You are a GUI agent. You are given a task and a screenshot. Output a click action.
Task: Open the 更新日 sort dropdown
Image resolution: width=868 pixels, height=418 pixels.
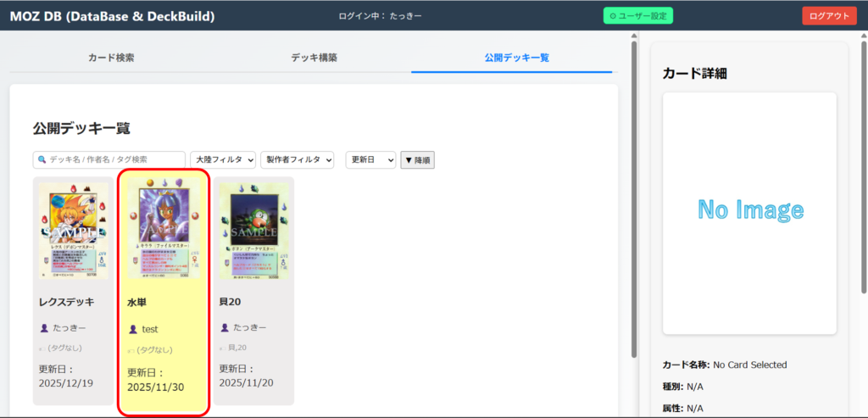point(370,160)
